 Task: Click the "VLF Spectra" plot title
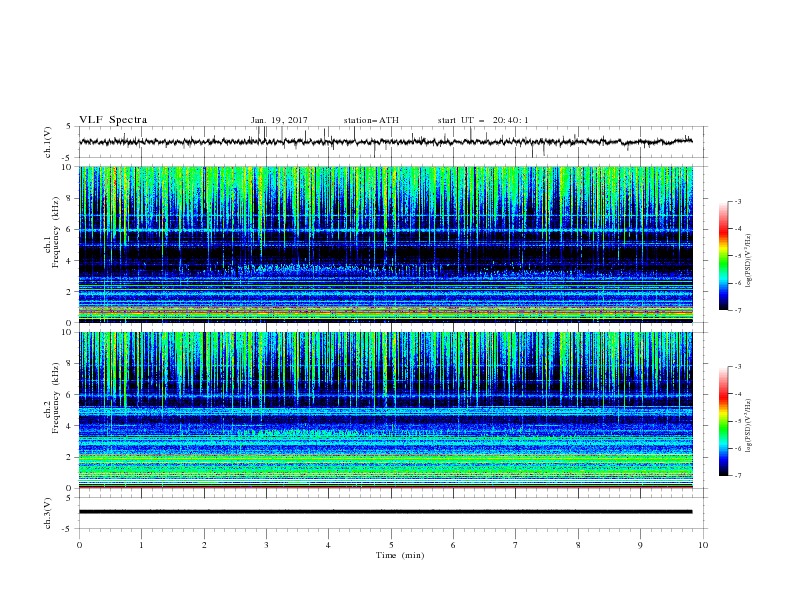(x=113, y=120)
